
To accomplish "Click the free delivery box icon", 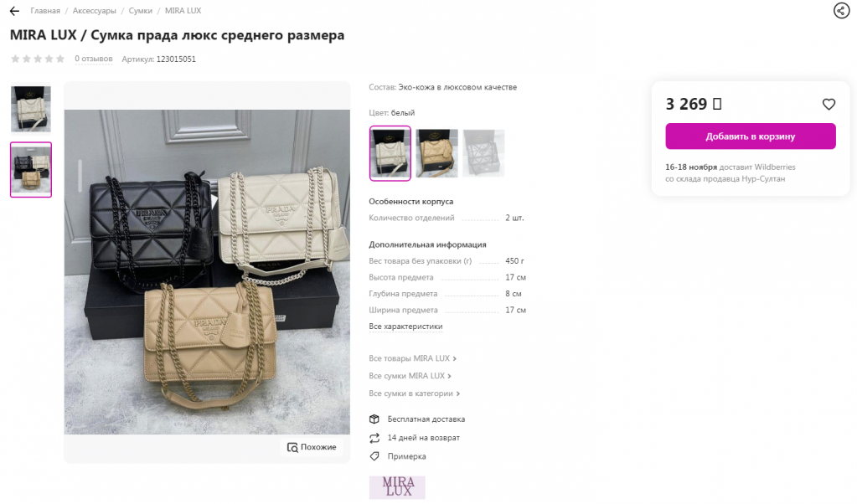I will tap(374, 419).
